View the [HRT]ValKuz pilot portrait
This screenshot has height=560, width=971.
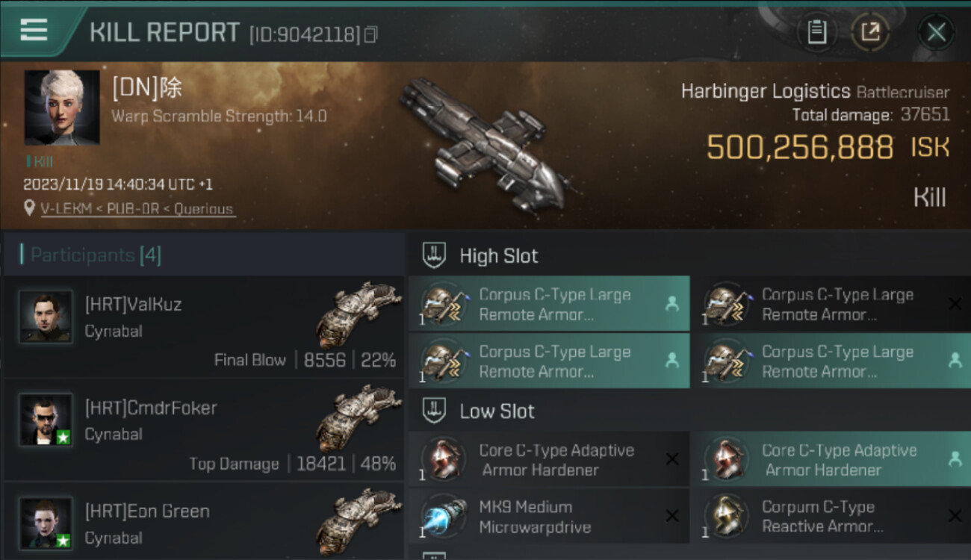[x=46, y=317]
